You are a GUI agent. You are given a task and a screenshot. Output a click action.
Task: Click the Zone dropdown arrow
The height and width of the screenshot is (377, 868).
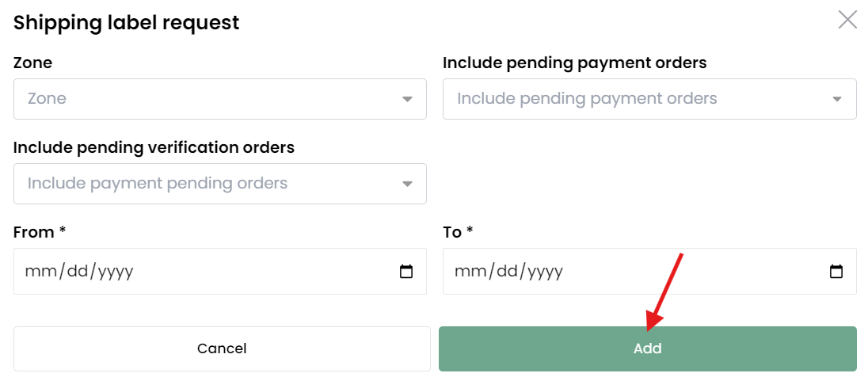click(407, 99)
